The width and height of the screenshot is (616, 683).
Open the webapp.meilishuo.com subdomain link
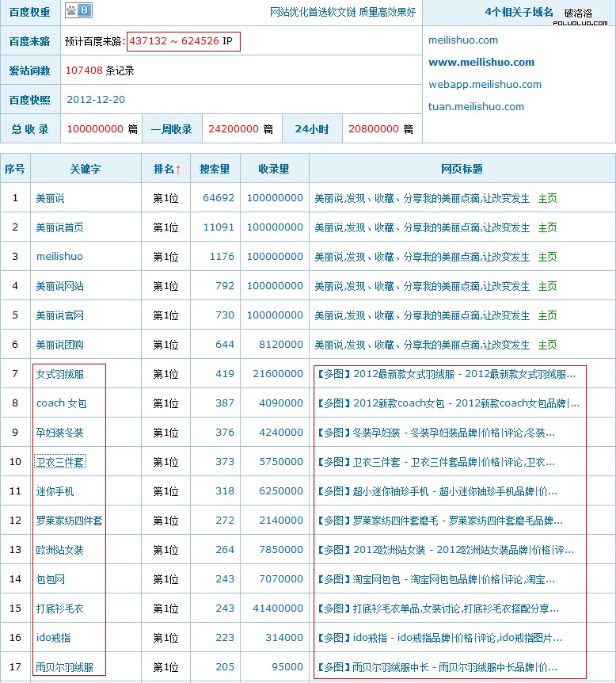(485, 84)
